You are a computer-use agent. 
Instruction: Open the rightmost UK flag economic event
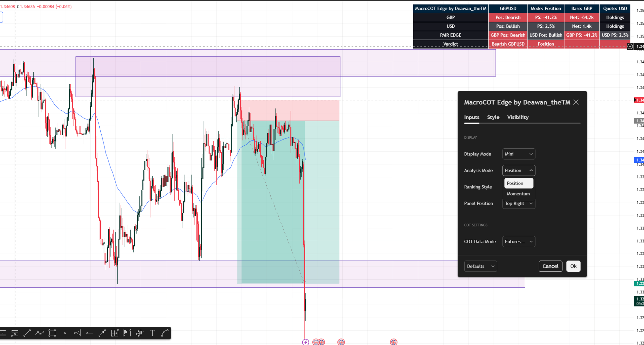(x=393, y=342)
